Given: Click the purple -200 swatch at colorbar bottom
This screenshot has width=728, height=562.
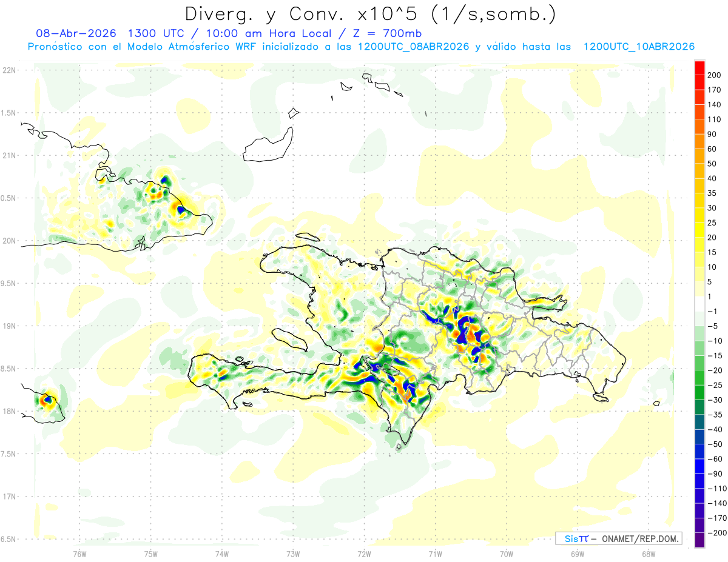Looking at the screenshot, I should tap(699, 540).
